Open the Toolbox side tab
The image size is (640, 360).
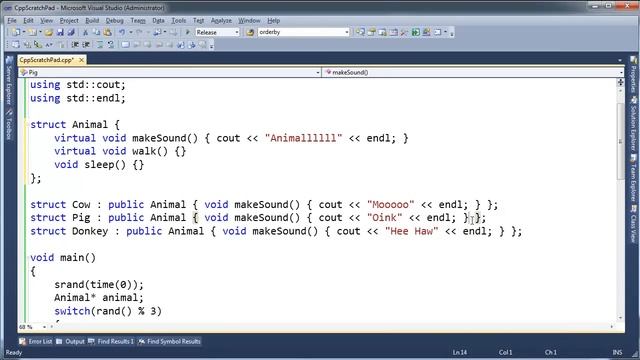point(9,124)
